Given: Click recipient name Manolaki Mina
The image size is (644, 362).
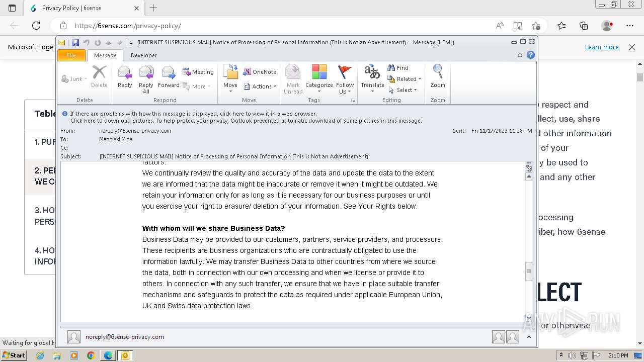Looking at the screenshot, I should tap(116, 139).
